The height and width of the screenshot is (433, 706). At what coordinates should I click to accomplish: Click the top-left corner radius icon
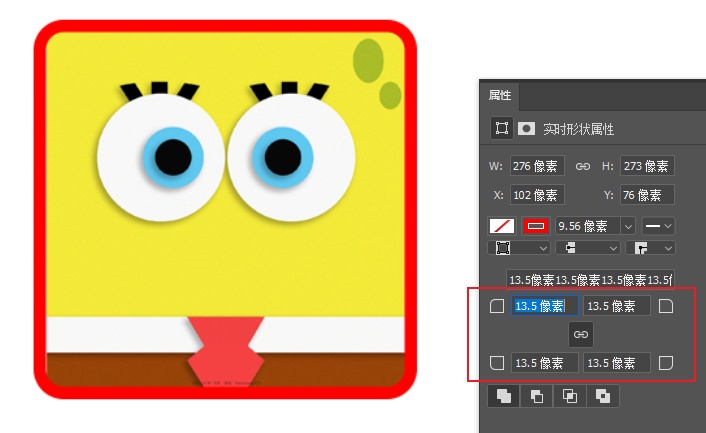click(x=497, y=307)
